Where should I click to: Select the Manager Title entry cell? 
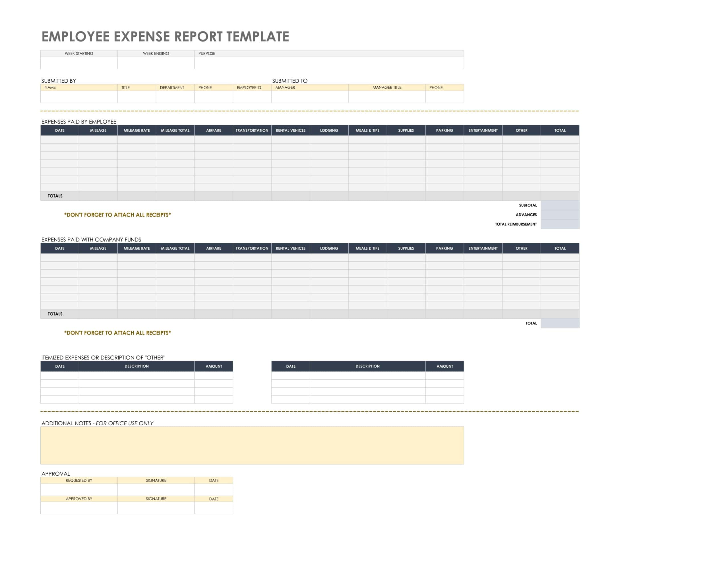tap(387, 97)
